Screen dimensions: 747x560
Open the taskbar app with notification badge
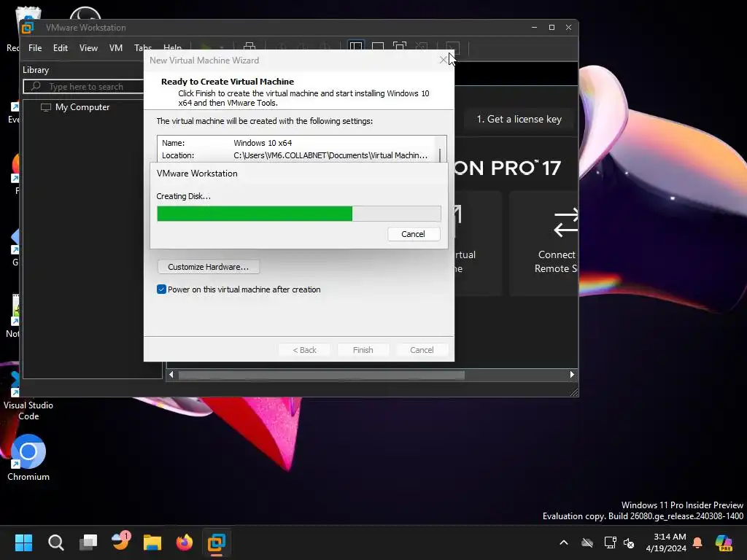click(120, 542)
